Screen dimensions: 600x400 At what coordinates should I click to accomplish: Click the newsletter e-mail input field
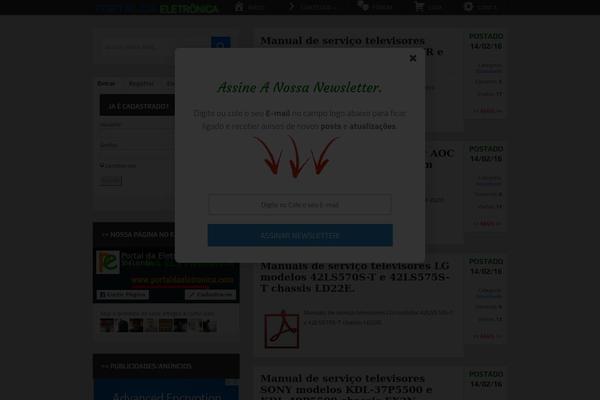click(300, 204)
